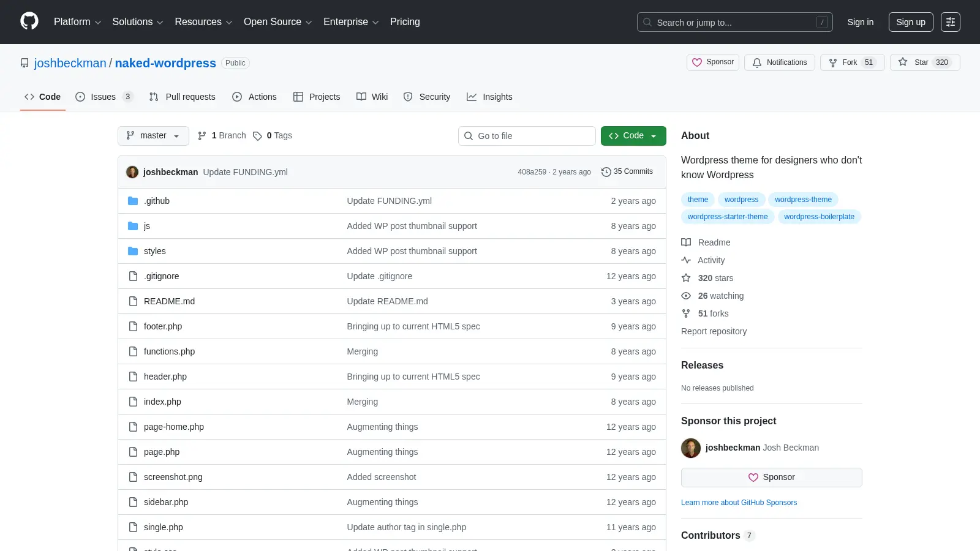
Task: Switch to the Pull requests tab
Action: click(x=183, y=97)
